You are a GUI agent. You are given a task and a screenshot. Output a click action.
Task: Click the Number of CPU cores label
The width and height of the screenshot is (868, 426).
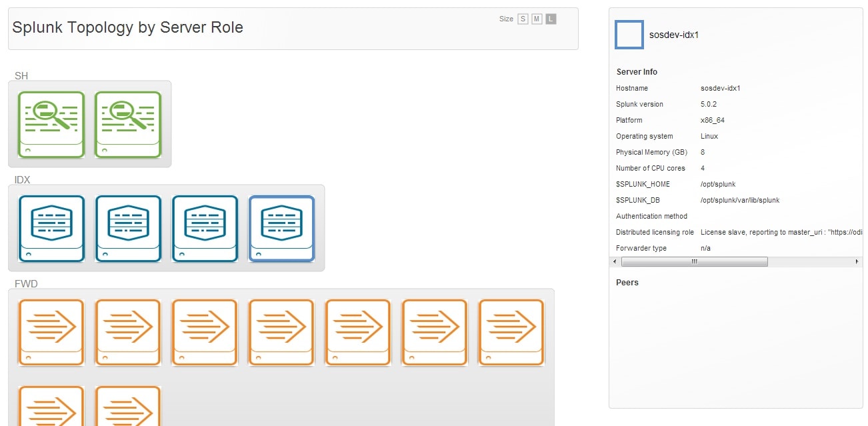tap(651, 168)
